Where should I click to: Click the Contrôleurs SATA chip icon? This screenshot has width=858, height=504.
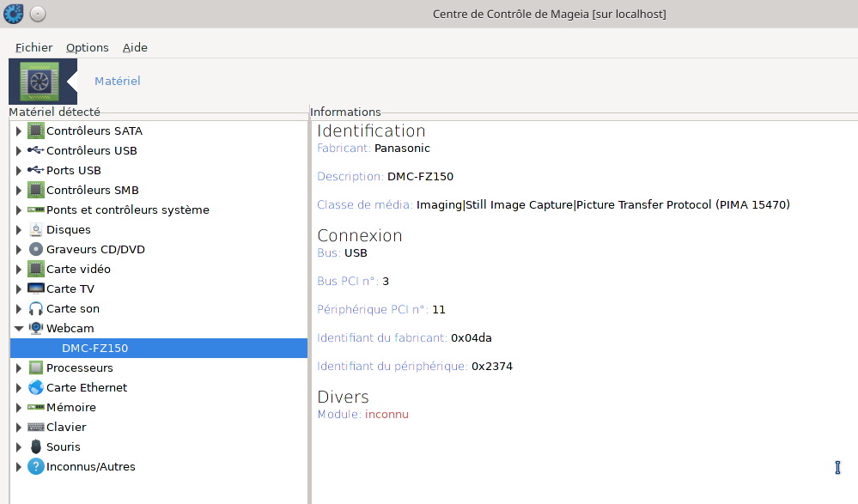click(35, 131)
